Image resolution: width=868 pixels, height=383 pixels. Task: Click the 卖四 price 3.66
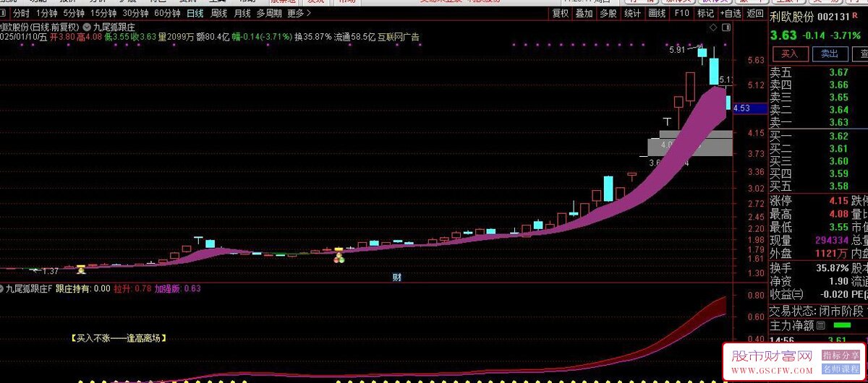coord(838,85)
